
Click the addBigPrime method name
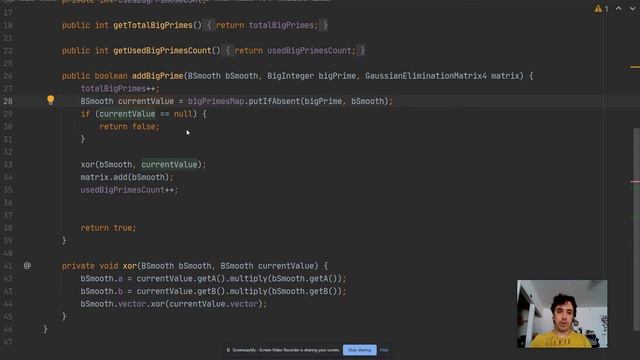[158, 76]
